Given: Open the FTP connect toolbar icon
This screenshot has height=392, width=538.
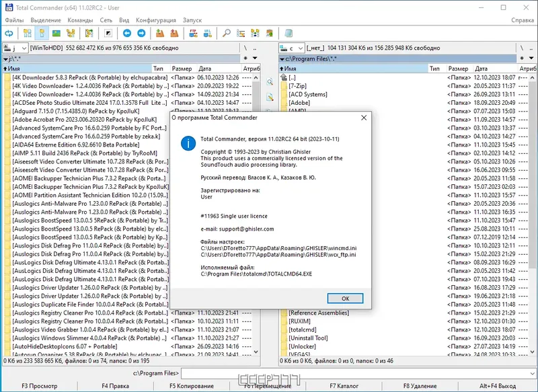Looking at the screenshot, I should (x=193, y=33).
